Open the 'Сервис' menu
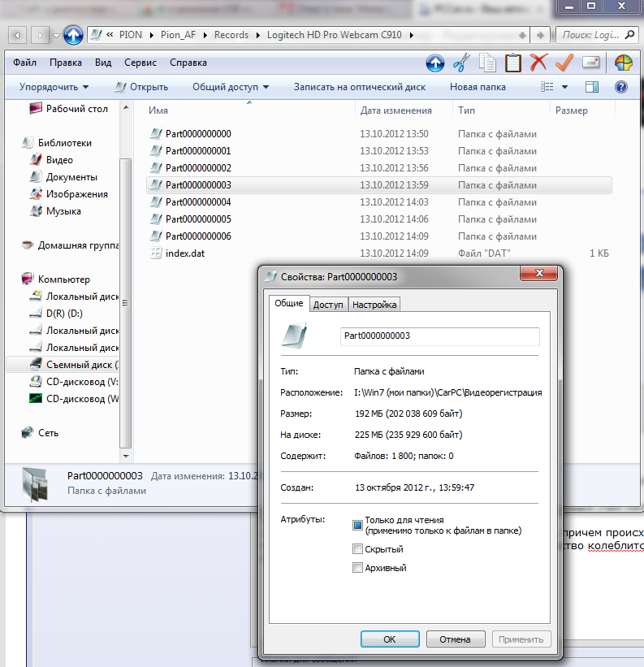 140,63
